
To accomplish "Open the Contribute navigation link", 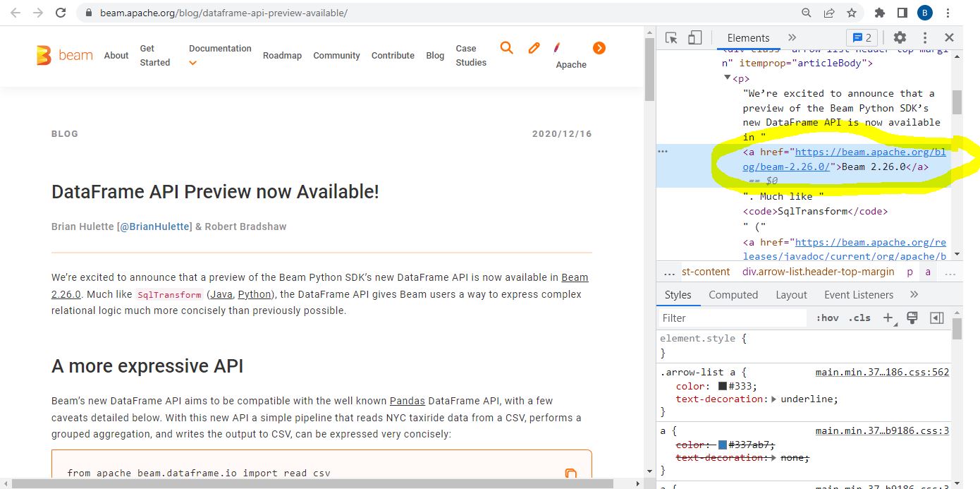I will click(x=393, y=56).
